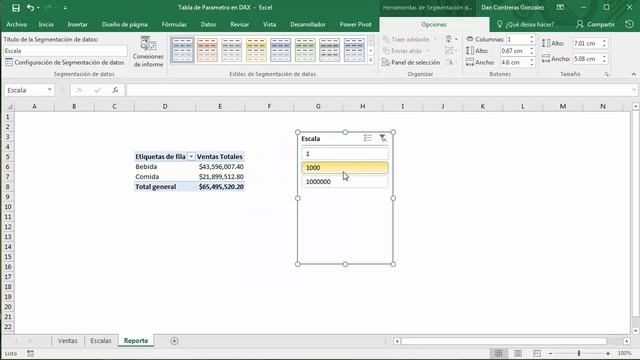Switch to Page Layout view icon
The image size is (640, 360).
518,353
